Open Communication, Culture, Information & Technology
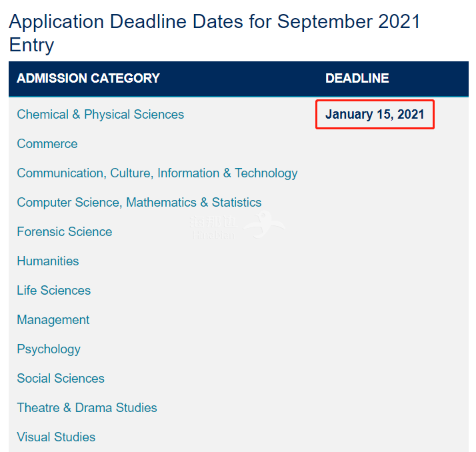Image resolution: width=476 pixels, height=452 pixels. click(157, 173)
